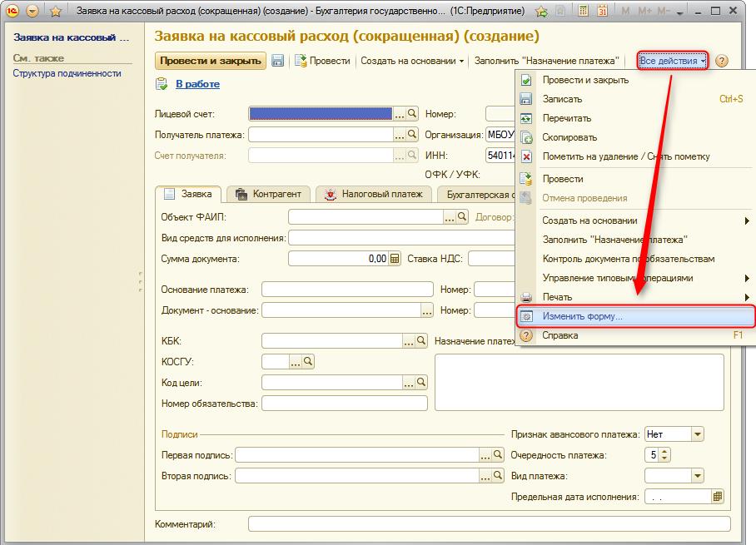Expand the Вид платежа dropdown
The height and width of the screenshot is (545, 756).
[697, 476]
